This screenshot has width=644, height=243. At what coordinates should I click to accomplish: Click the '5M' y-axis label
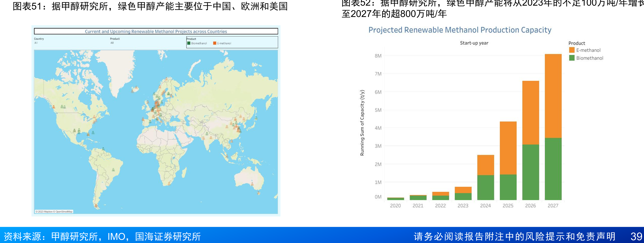point(378,110)
